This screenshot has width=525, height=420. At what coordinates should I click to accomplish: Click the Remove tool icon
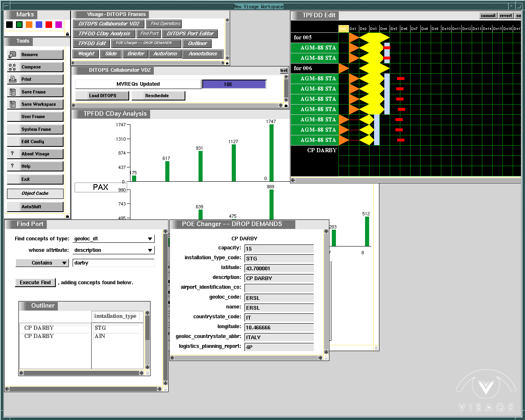click(x=12, y=55)
